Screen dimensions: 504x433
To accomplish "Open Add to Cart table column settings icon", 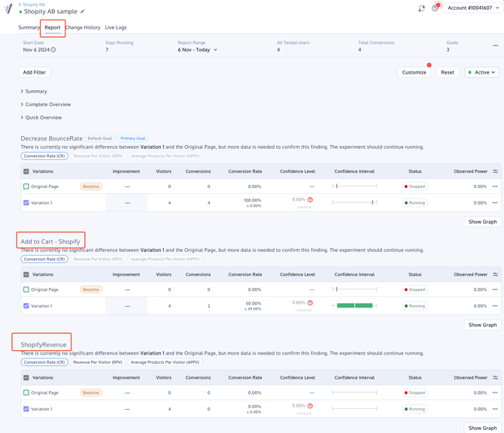I will (x=495, y=274).
